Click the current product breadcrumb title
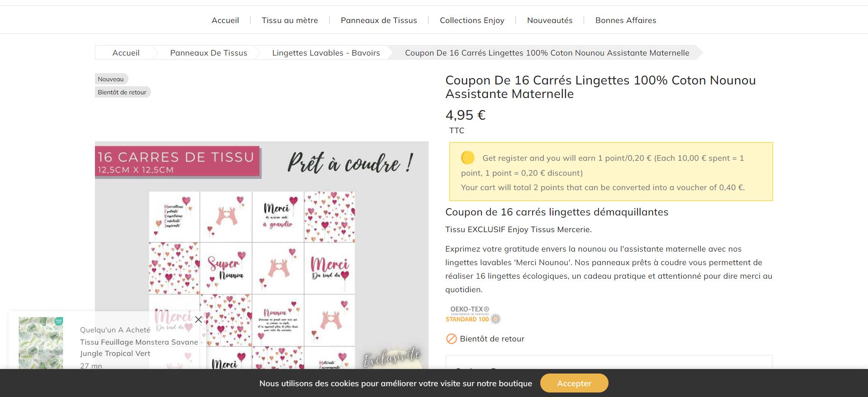 [x=547, y=53]
